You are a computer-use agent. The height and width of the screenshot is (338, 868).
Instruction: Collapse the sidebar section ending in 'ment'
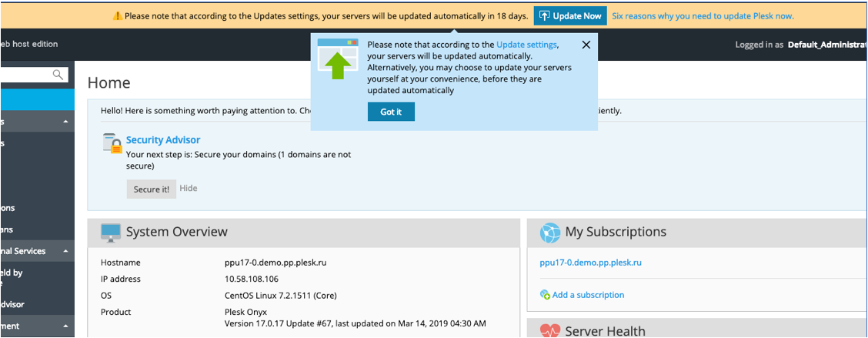point(66,326)
